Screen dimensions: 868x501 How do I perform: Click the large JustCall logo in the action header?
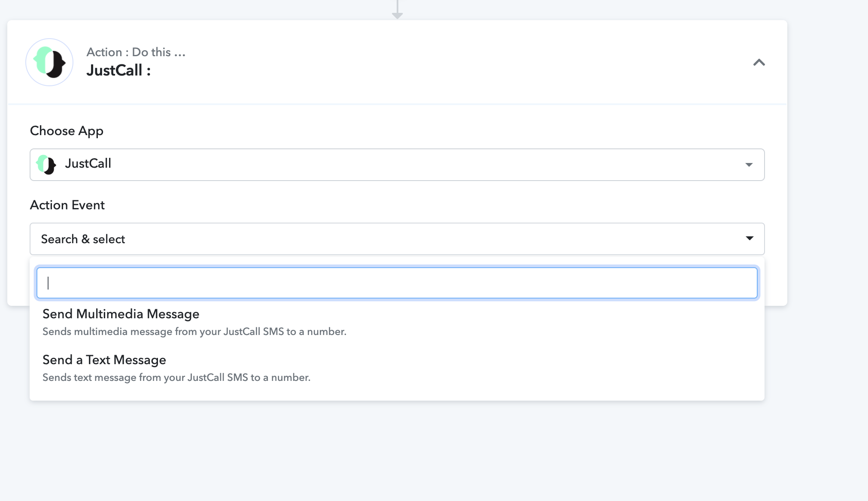49,62
